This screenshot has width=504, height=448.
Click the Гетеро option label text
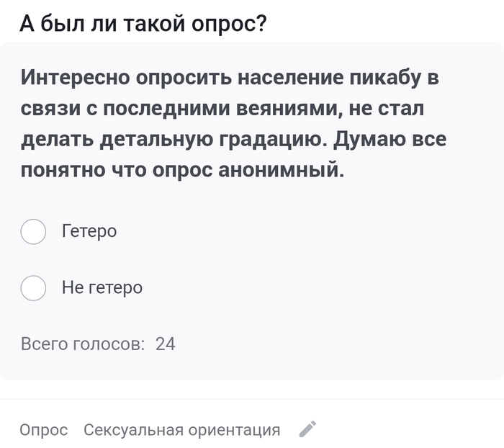point(89,232)
